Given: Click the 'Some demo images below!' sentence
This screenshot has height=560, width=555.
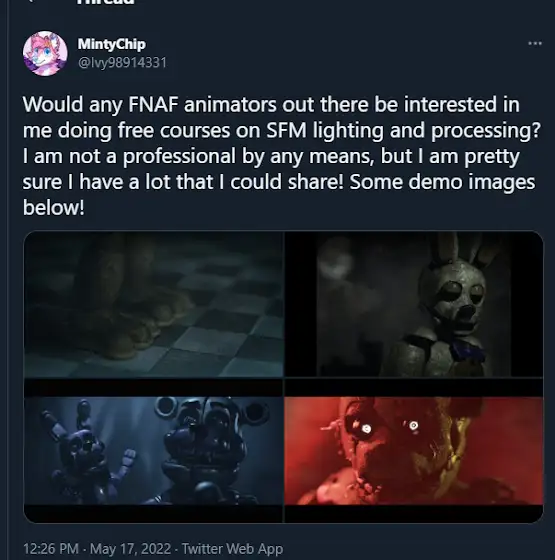Looking at the screenshot, I should click(x=279, y=195).
